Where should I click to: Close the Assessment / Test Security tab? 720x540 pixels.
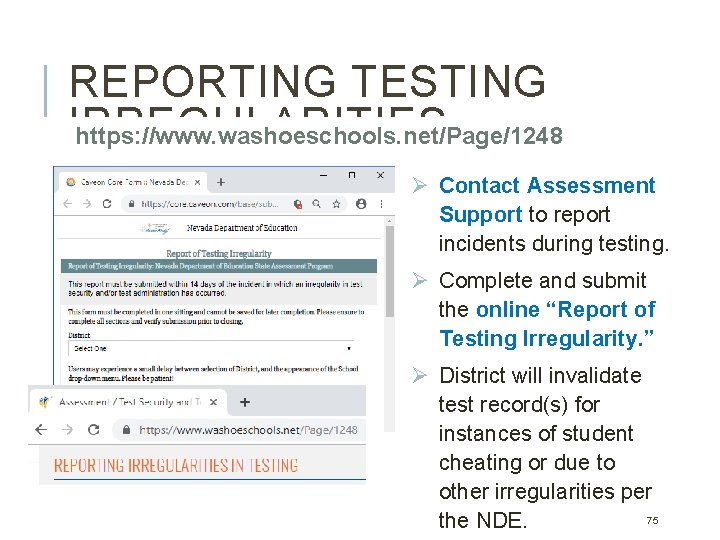214,402
